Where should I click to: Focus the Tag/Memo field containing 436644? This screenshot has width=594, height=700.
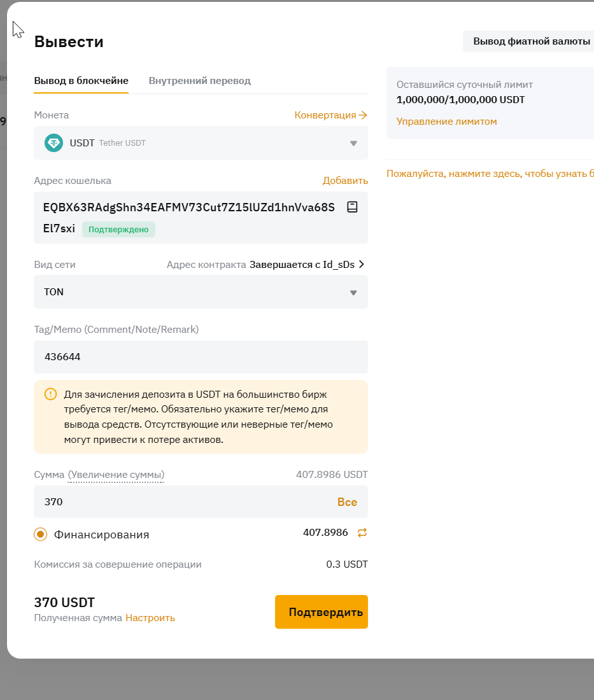tap(201, 357)
